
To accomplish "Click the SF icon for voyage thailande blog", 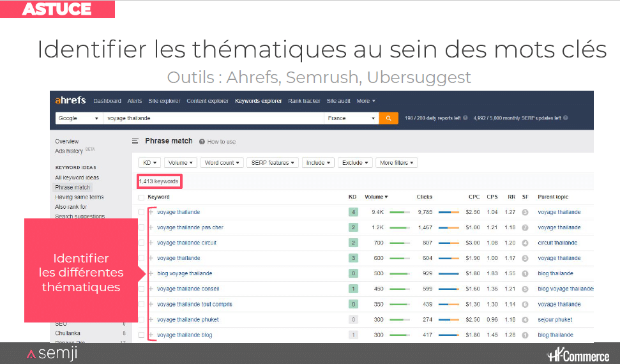I will pyautogui.click(x=525, y=335).
